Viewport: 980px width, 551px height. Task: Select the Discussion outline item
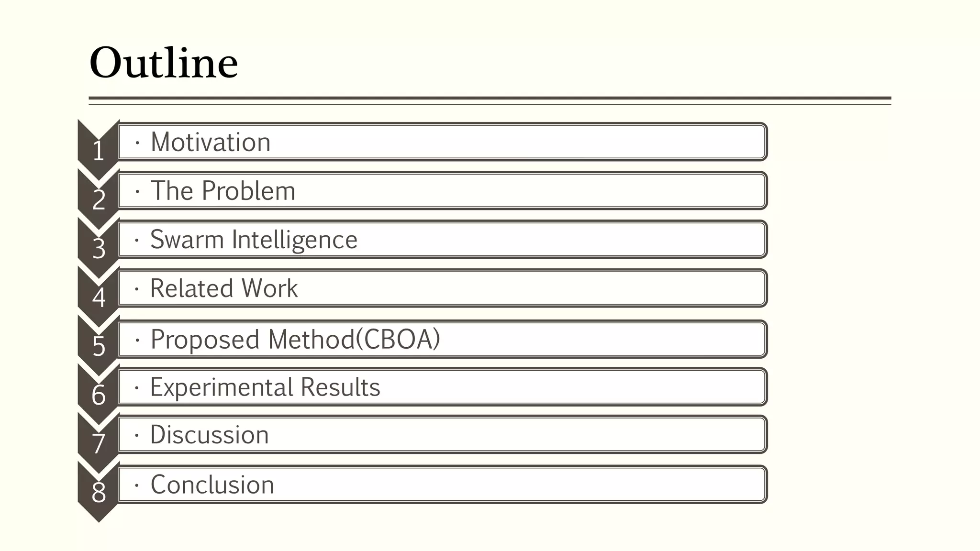click(443, 434)
